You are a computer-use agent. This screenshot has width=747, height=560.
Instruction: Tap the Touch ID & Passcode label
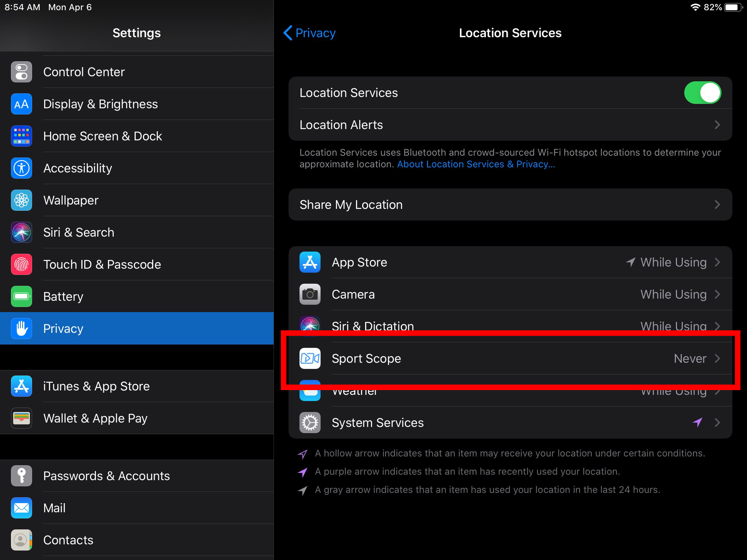102,264
